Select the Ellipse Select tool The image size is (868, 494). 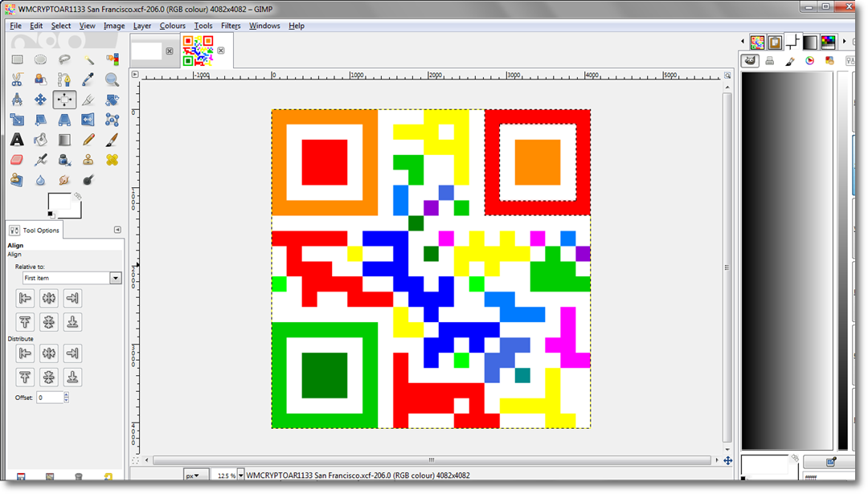pos(40,59)
